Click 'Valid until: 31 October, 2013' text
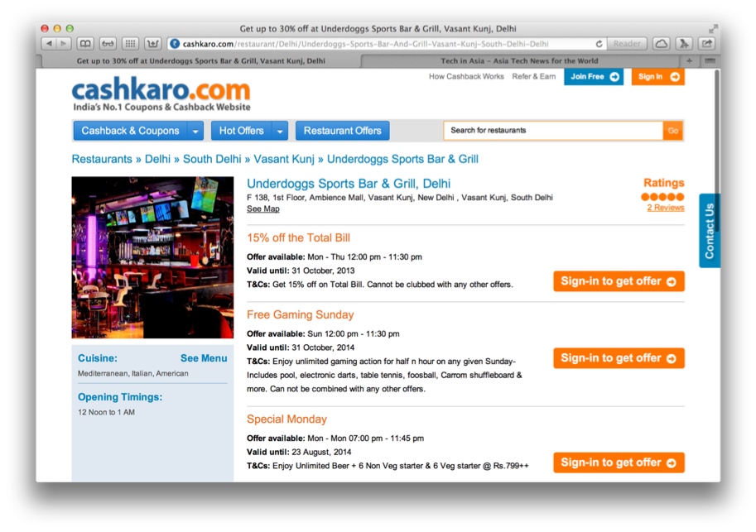 pyautogui.click(x=301, y=271)
